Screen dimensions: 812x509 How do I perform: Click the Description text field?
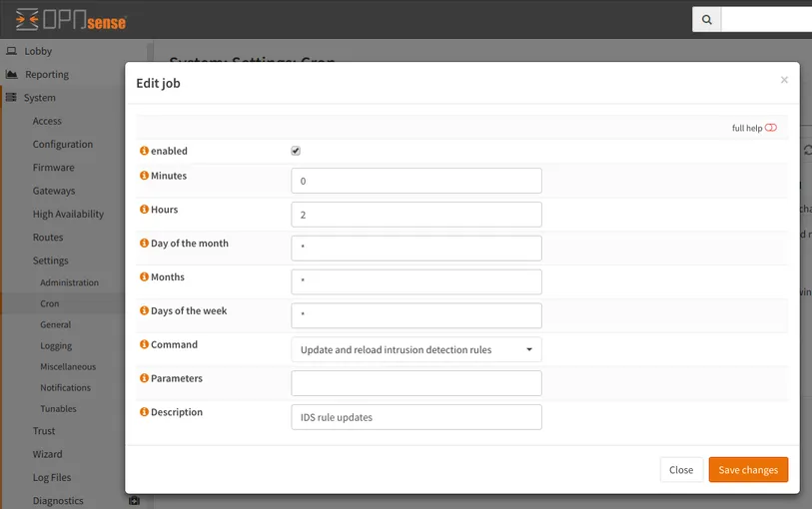click(416, 417)
